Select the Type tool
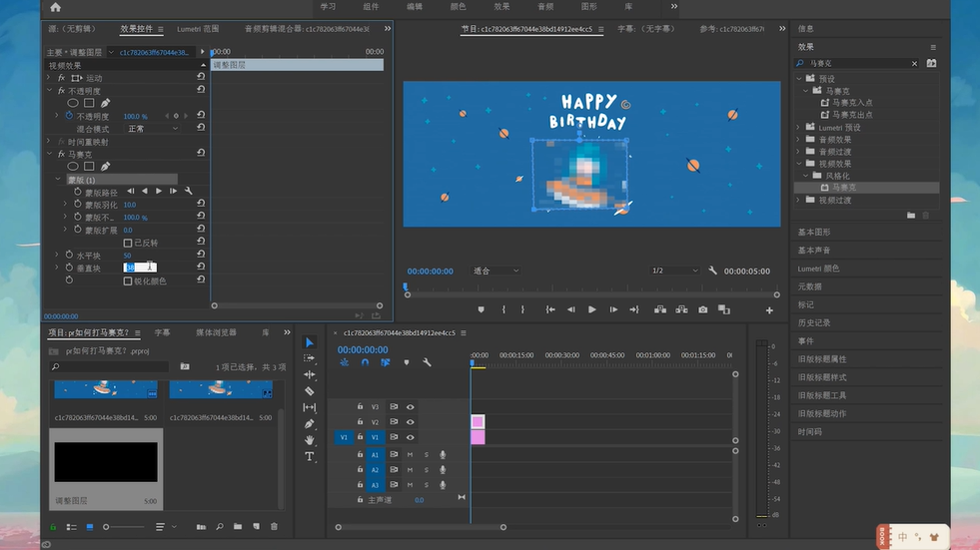 (310, 456)
